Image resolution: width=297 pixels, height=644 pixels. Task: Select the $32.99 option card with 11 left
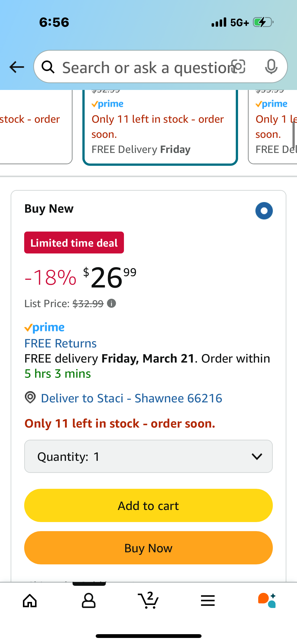pos(160,127)
